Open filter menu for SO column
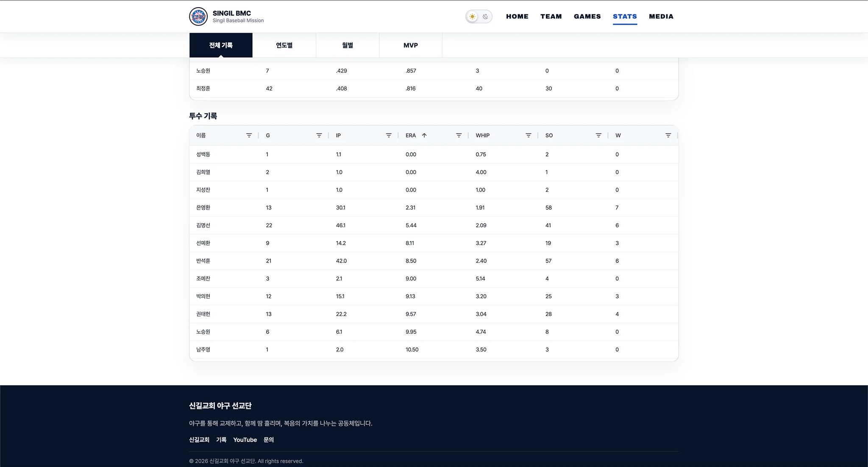Image resolution: width=868 pixels, height=467 pixels. pyautogui.click(x=598, y=135)
